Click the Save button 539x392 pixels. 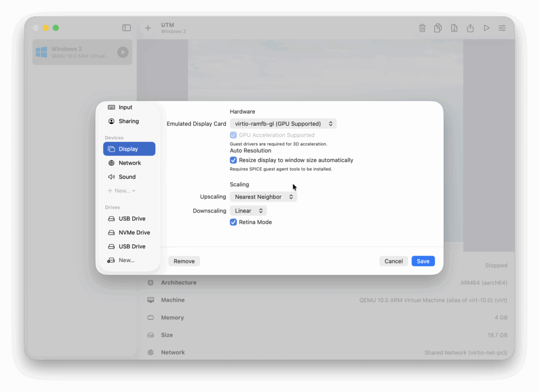coord(423,261)
